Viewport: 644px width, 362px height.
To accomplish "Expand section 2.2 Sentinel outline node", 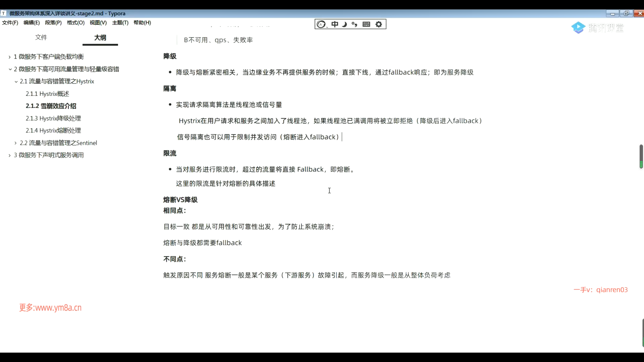I will coord(16,143).
